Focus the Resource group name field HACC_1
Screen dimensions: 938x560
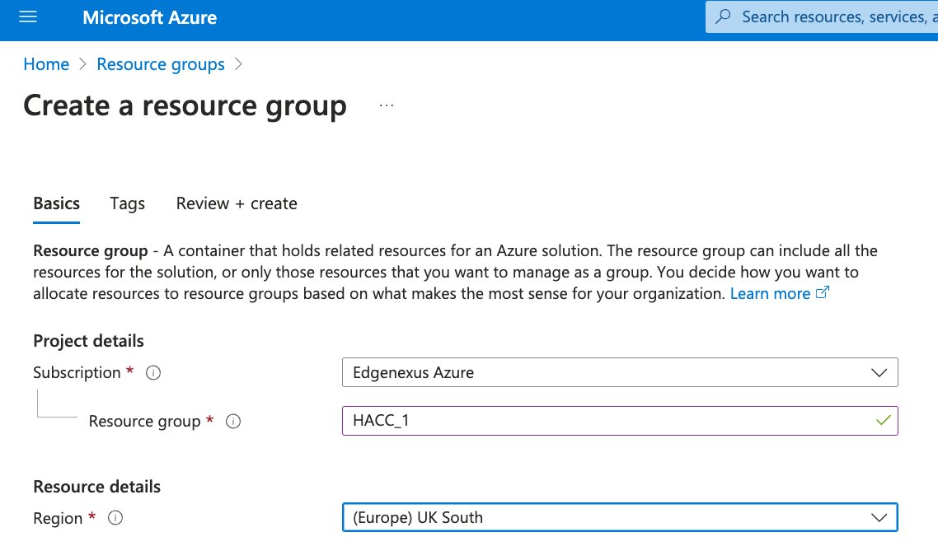pos(620,421)
